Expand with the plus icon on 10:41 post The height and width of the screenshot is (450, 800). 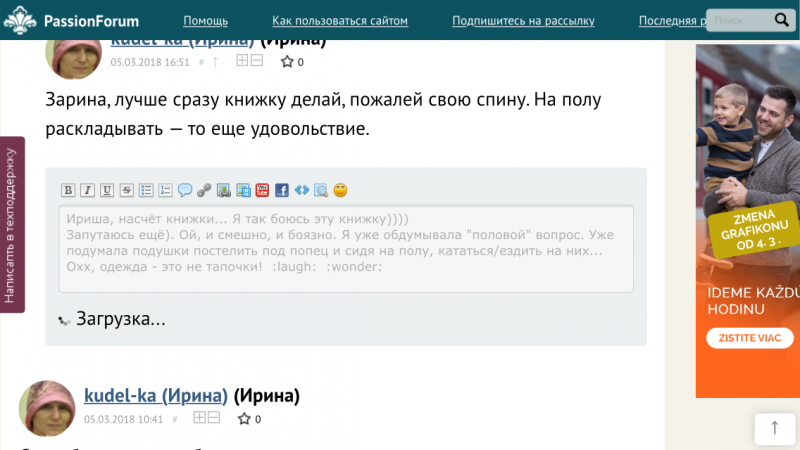199,417
